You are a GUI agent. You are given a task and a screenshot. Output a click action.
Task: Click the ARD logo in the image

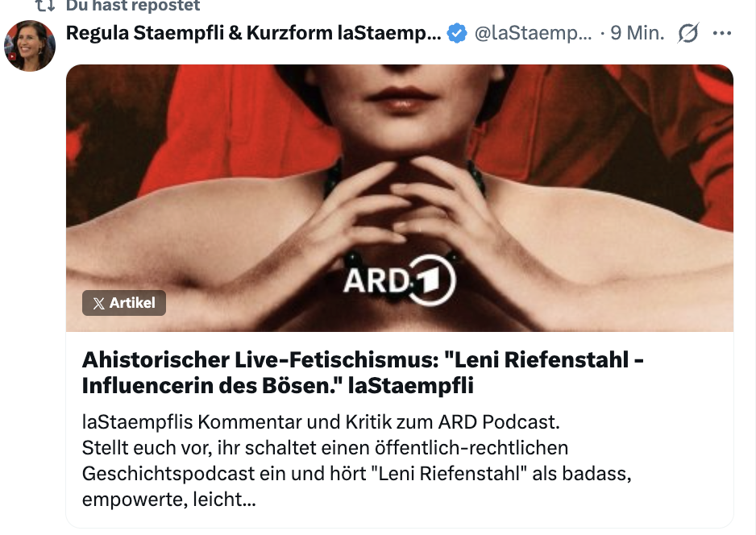(x=399, y=280)
